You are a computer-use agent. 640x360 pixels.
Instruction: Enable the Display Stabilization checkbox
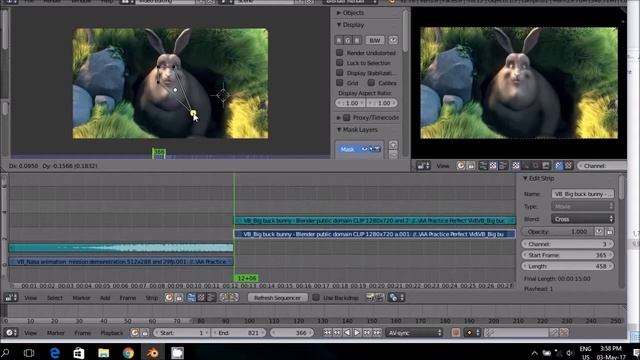tap(340, 73)
